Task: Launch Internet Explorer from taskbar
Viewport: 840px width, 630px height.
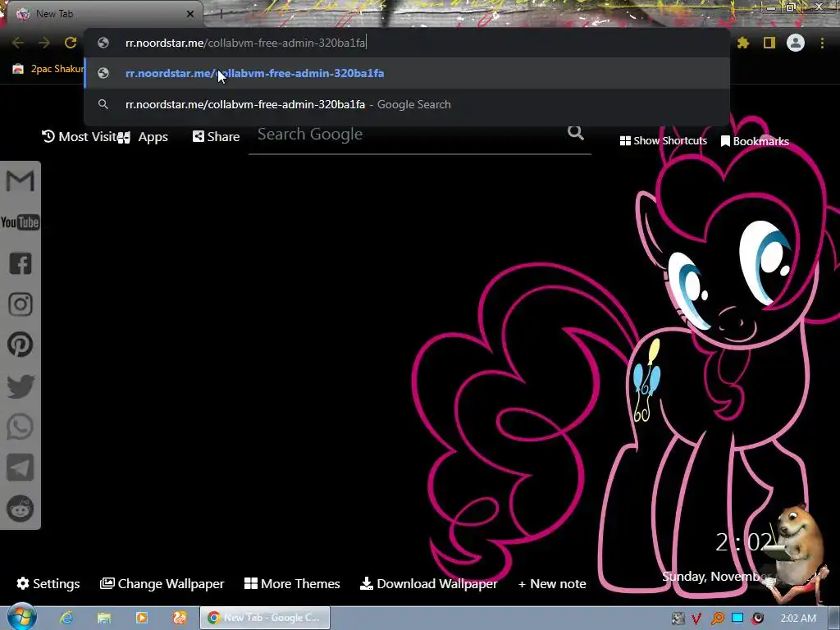Action: point(66,618)
